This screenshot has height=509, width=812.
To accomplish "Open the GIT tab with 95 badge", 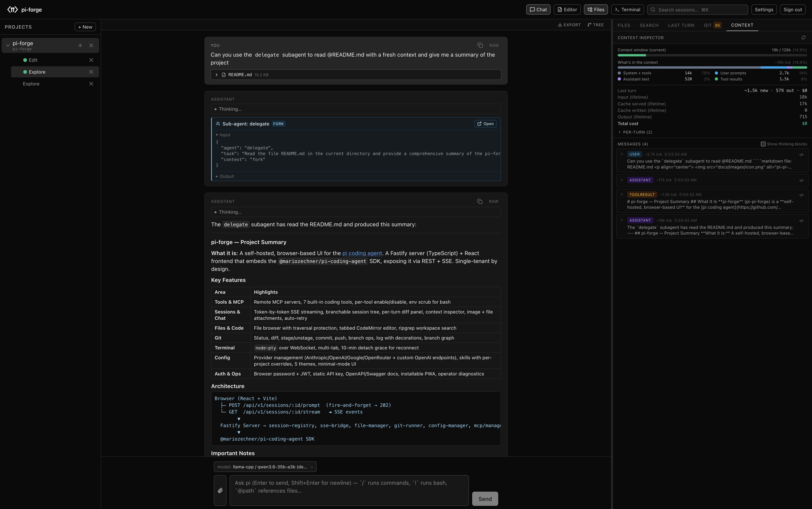I will [x=712, y=25].
